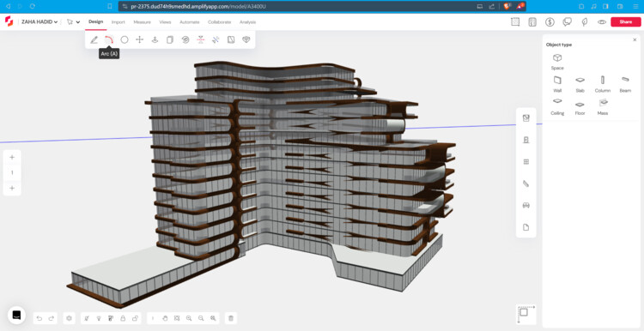Select the move arrows tool
644x331 pixels.
pyautogui.click(x=140, y=39)
